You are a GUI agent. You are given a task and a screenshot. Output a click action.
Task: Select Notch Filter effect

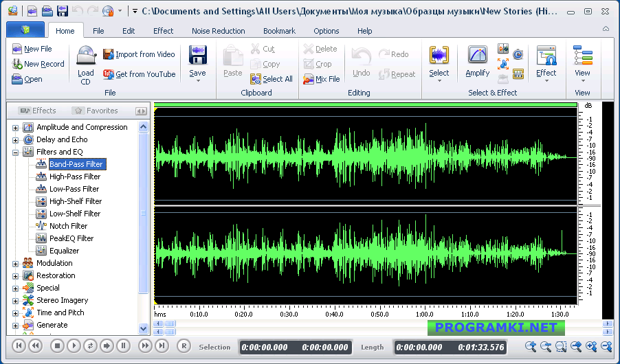click(x=69, y=226)
